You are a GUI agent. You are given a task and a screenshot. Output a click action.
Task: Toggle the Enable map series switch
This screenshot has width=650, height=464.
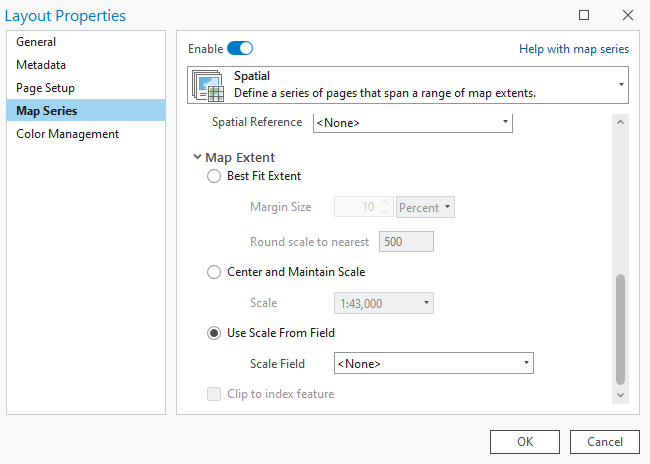click(x=240, y=48)
